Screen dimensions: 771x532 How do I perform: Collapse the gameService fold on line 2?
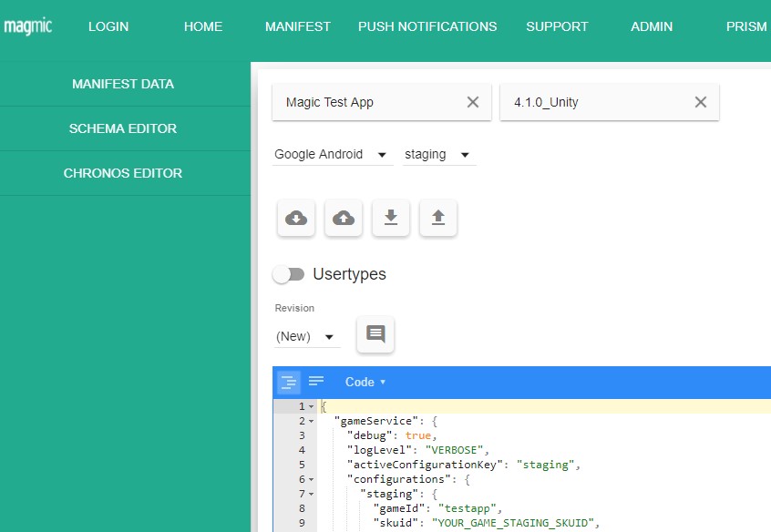coord(311,422)
